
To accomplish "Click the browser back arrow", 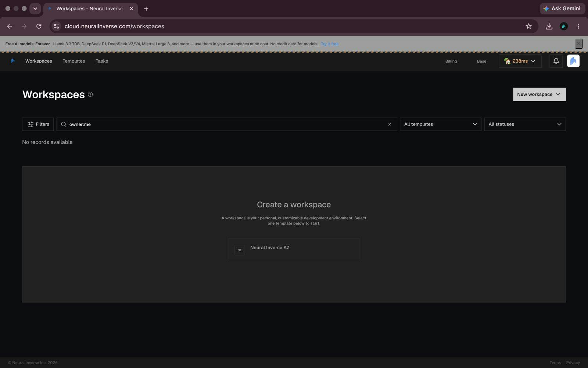I will point(10,26).
